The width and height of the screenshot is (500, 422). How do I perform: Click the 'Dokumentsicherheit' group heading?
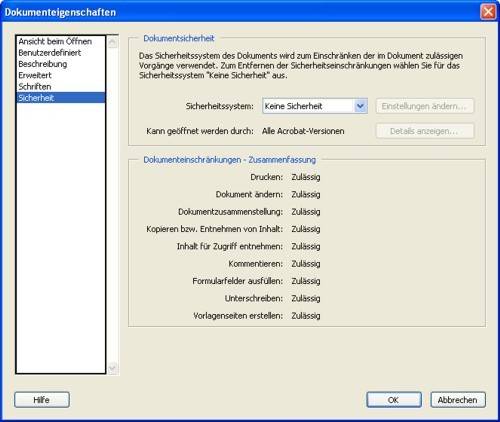pyautogui.click(x=179, y=38)
